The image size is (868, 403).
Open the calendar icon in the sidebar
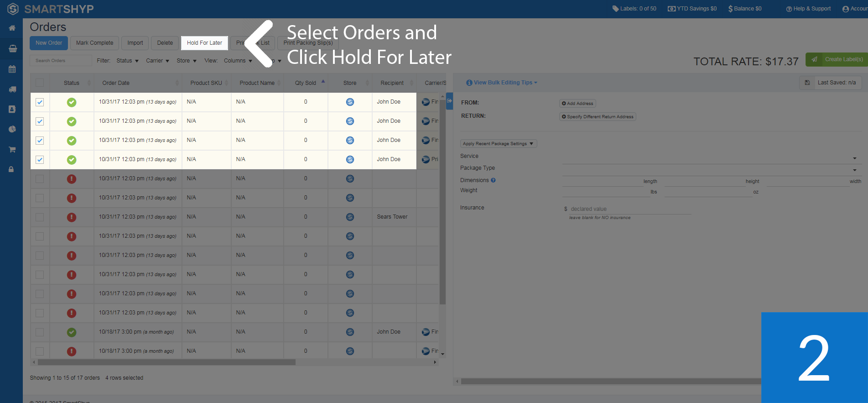pyautogui.click(x=12, y=69)
